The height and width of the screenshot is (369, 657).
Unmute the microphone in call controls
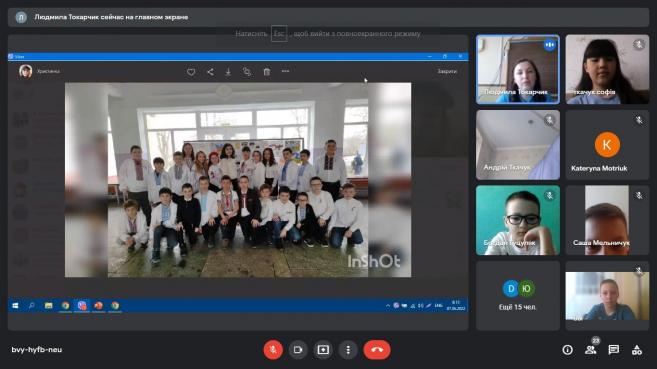(273, 349)
